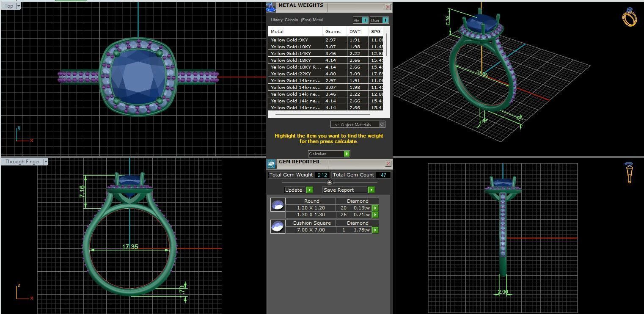Image resolution: width=644 pixels, height=314 pixels.
Task: Click green arrow for 7.00 X 7.00 row
Action: pyautogui.click(x=375, y=230)
